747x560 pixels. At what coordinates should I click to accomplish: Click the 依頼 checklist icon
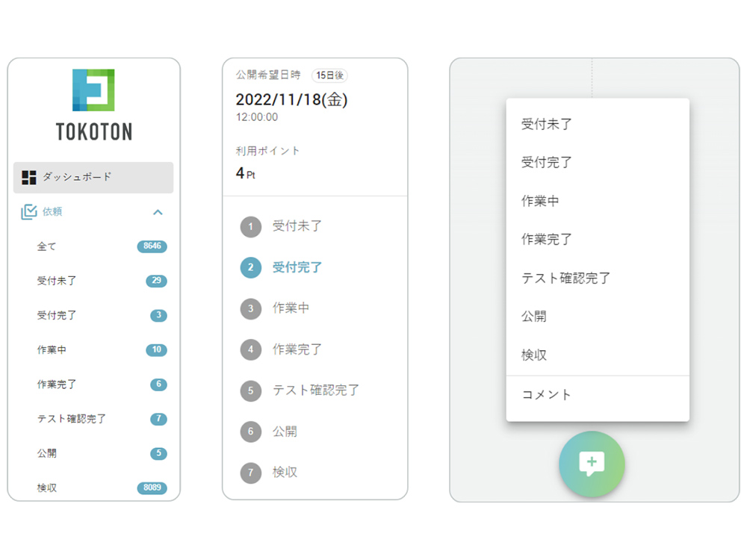pos(29,211)
